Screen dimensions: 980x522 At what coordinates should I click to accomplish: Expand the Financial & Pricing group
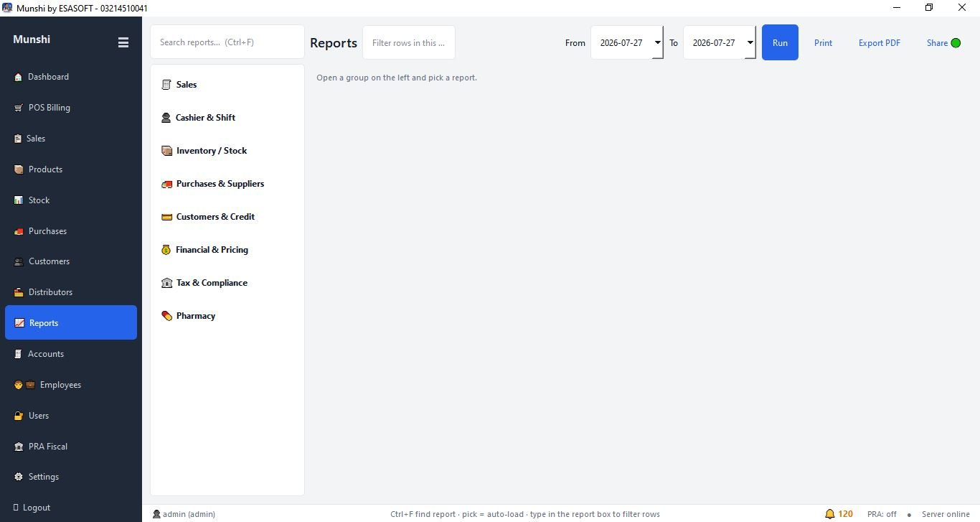[227, 250]
